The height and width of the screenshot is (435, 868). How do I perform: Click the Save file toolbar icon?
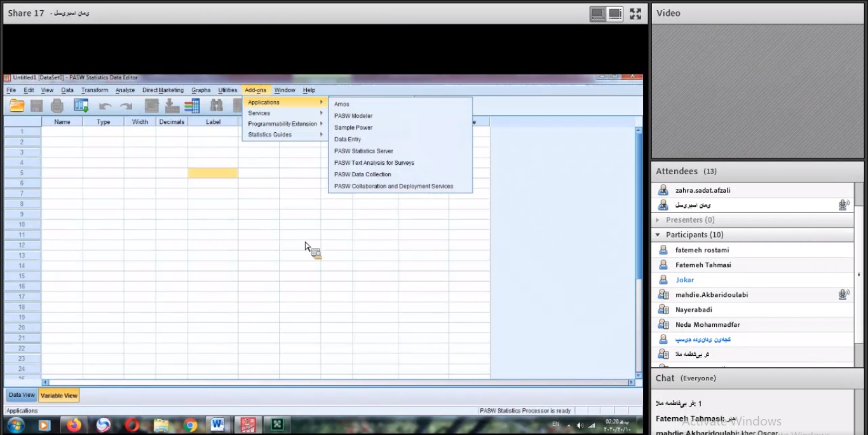[x=37, y=106]
